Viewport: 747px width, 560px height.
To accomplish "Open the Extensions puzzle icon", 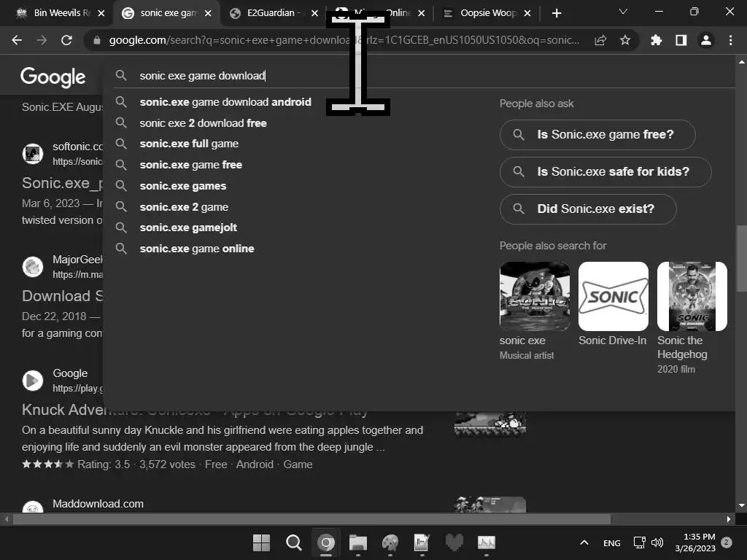I will tap(657, 41).
